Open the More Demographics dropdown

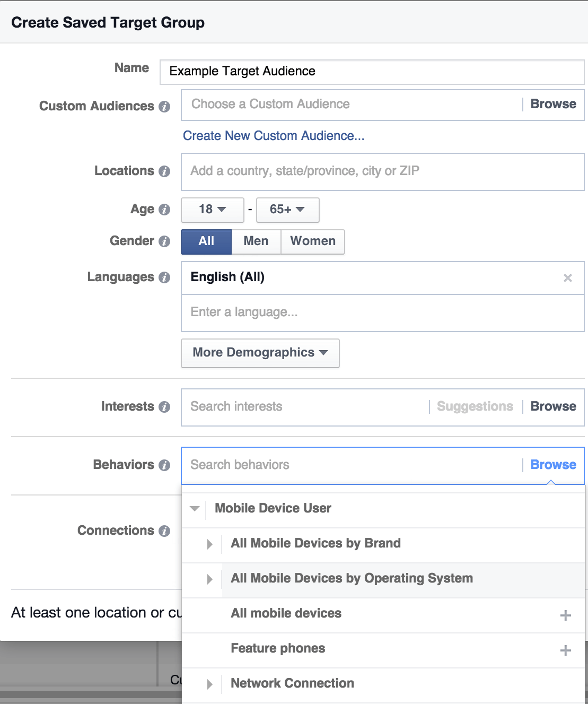(260, 353)
